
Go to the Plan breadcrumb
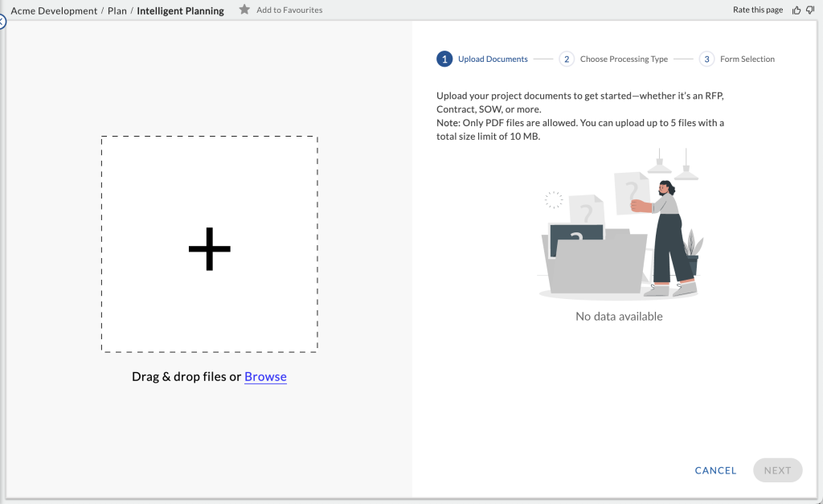[117, 10]
